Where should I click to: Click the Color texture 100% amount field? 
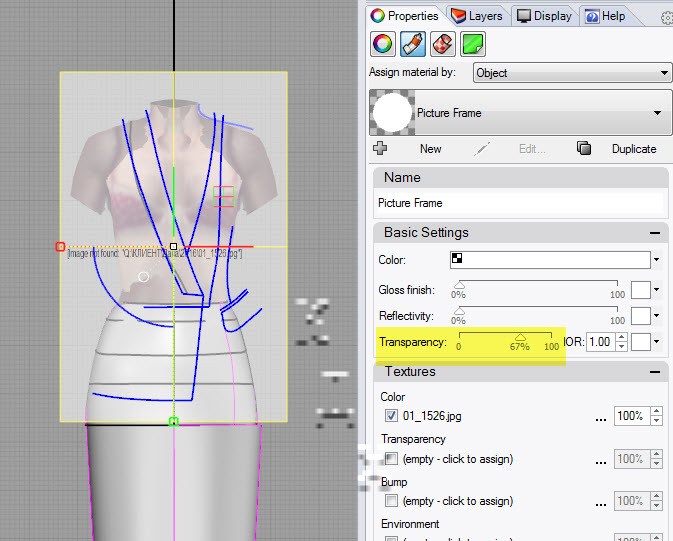(x=632, y=416)
